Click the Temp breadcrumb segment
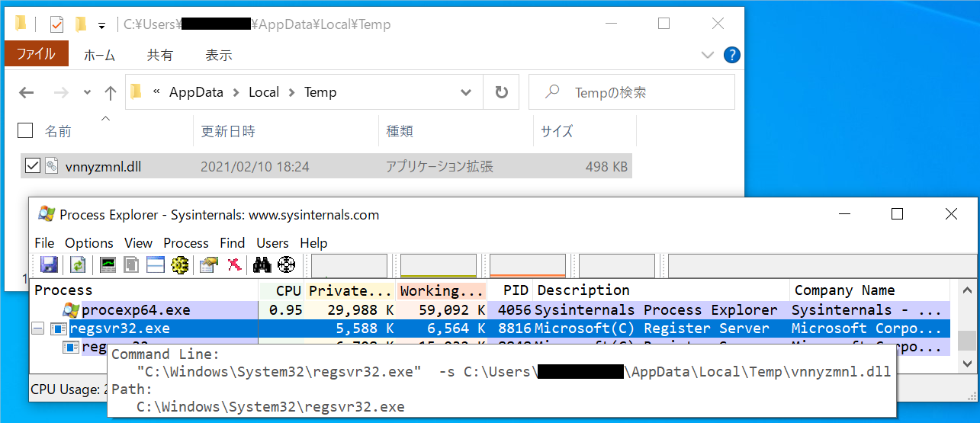980x423 pixels. [x=320, y=92]
